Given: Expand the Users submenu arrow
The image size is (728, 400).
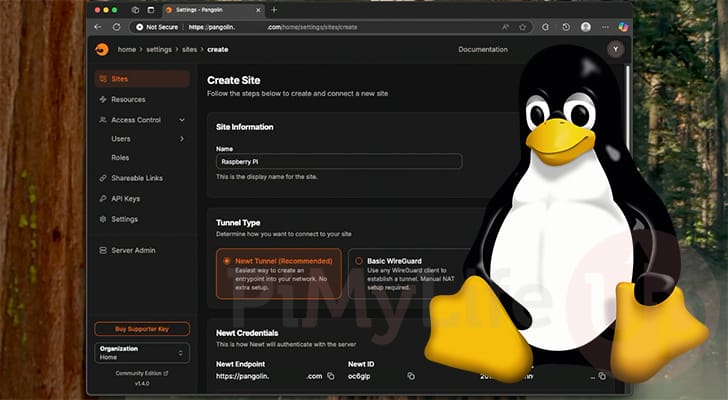Looking at the screenshot, I should click(182, 139).
